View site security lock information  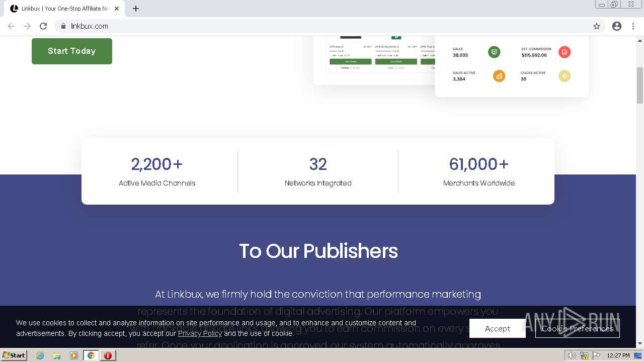(63, 26)
